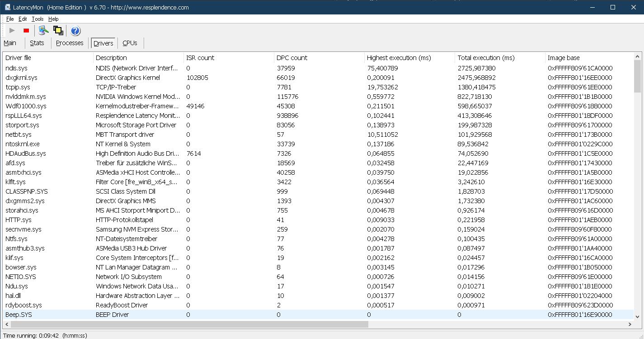
Task: Select the rdyboost.sys driver row
Action: click(x=318, y=305)
